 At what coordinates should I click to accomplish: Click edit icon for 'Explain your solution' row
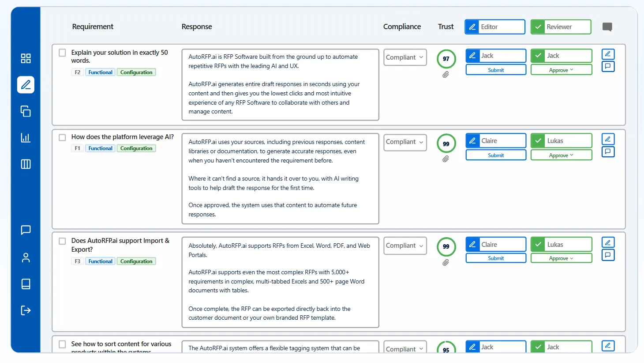point(608,54)
